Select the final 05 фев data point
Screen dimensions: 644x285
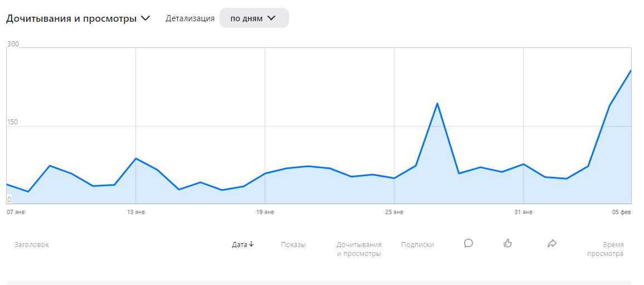click(x=631, y=70)
